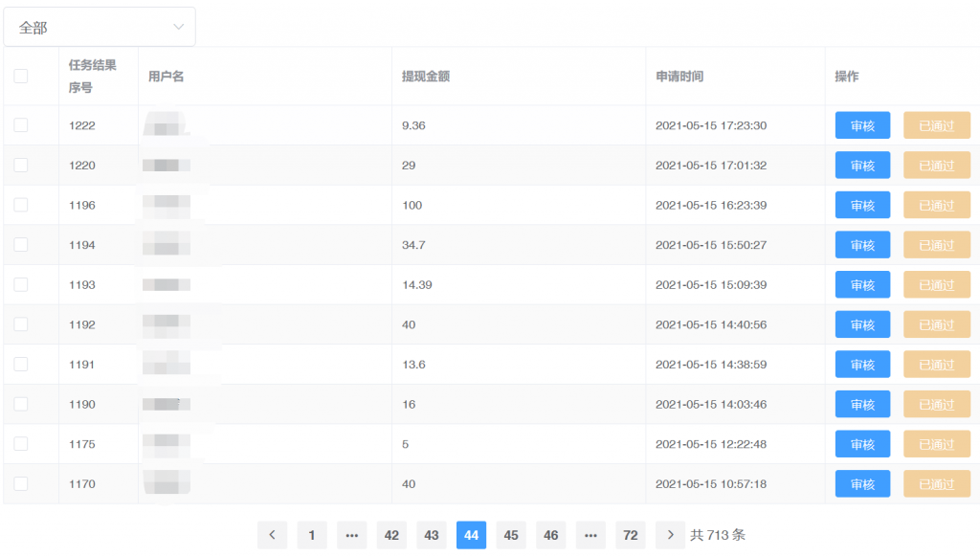Tick the checkbox for row 1170

[x=21, y=483]
